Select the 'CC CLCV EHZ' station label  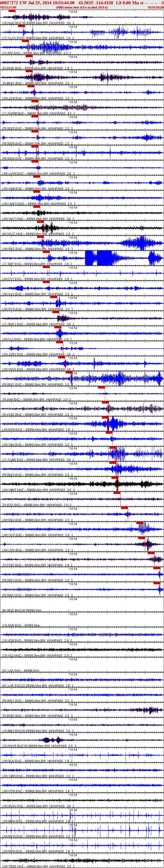click(13, 38)
